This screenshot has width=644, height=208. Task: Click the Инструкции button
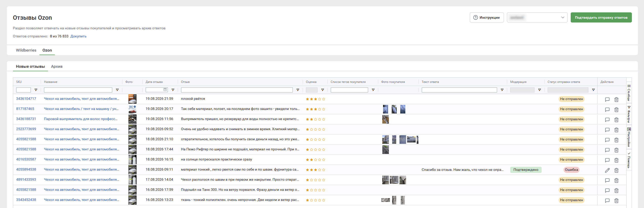coord(487,17)
